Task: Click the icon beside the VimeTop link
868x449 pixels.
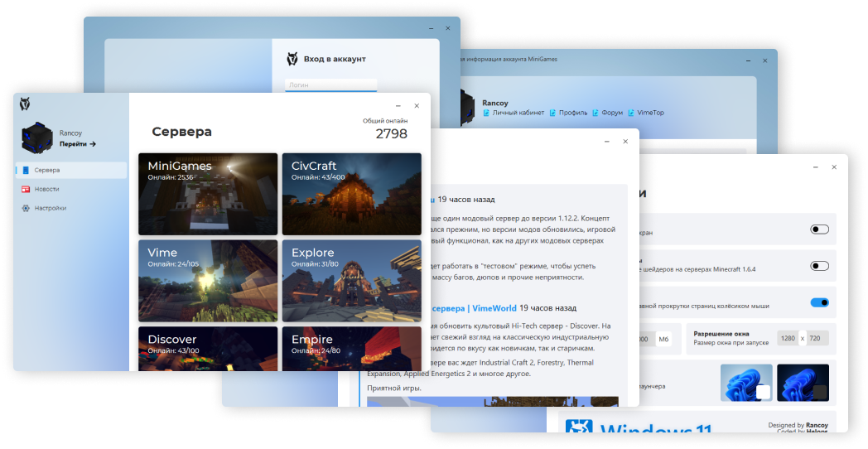Action: pos(631,113)
